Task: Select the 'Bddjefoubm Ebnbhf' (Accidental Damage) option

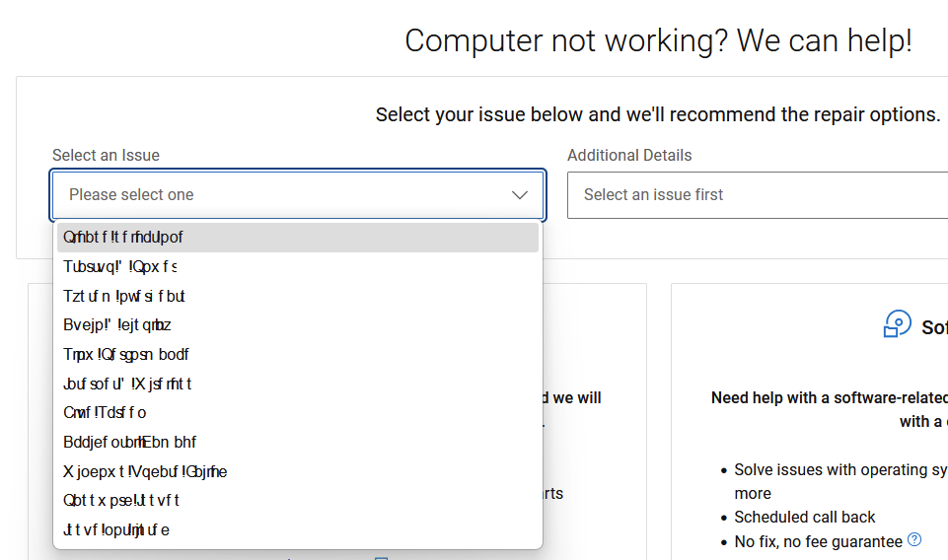Action: pos(297,443)
